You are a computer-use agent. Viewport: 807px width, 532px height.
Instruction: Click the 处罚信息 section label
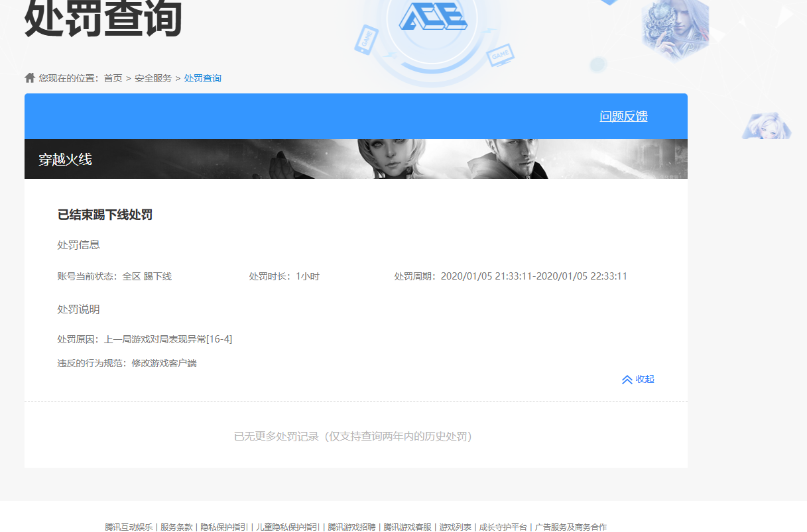(79, 244)
